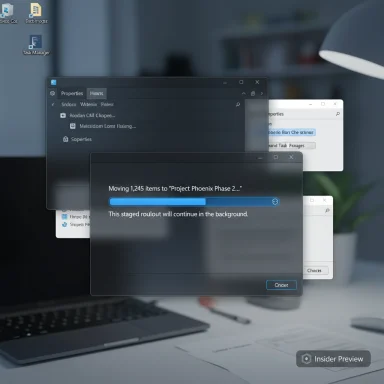The height and width of the screenshot is (384, 384).
Task: Open the yellow document desktop icon
Action: (36, 13)
